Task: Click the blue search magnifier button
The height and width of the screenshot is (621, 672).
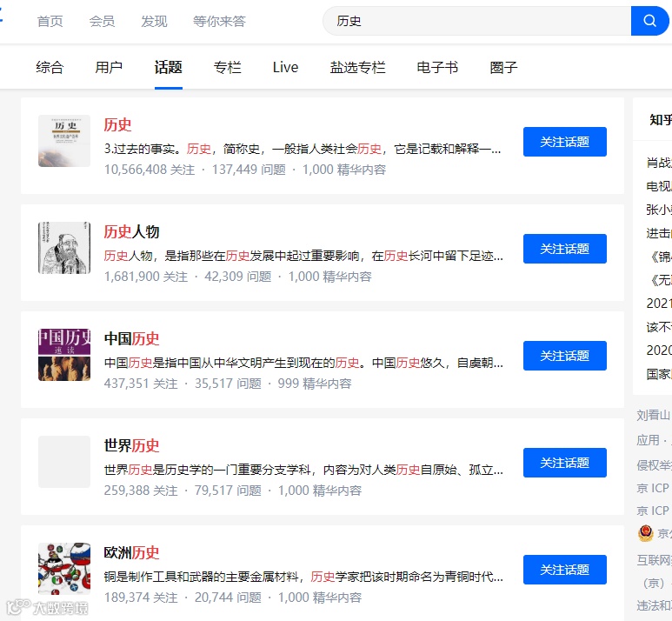Action: pyautogui.click(x=649, y=21)
